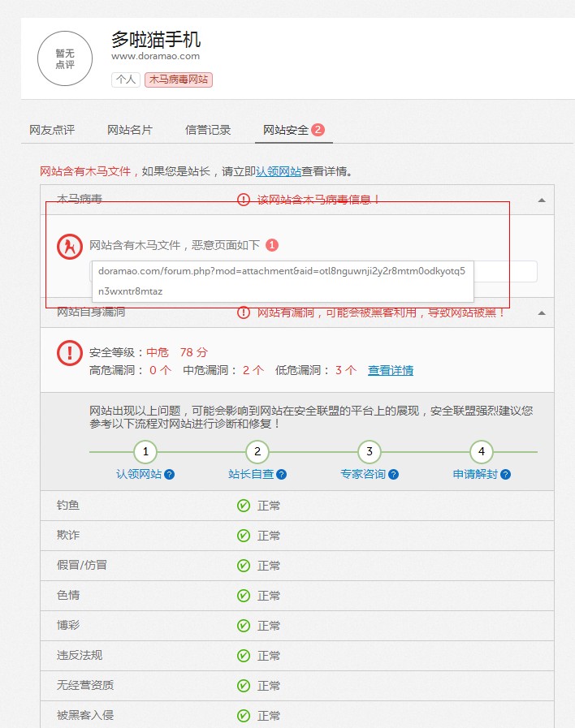
Task: Click the 网站自身漏洞 section header label
Action: pyautogui.click(x=91, y=312)
